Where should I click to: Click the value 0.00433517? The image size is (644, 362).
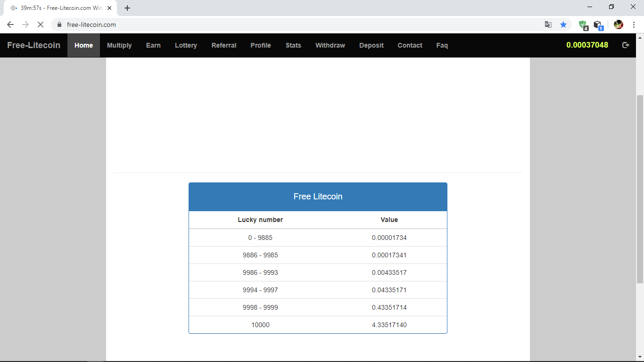click(389, 272)
